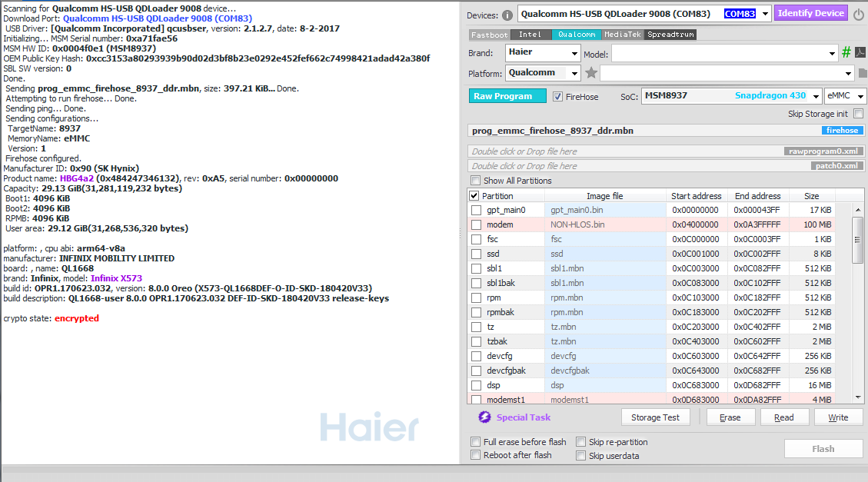Select the Qualcomm tab
868x482 pixels.
point(577,35)
